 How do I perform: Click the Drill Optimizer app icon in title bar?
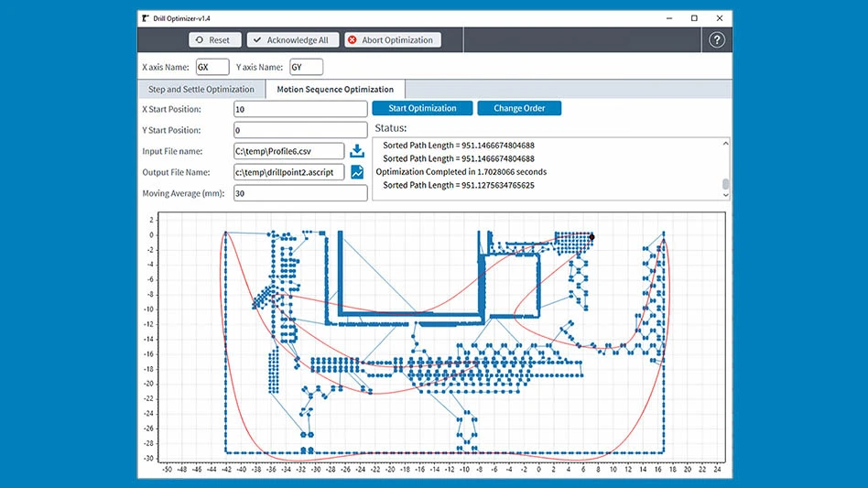[146, 17]
